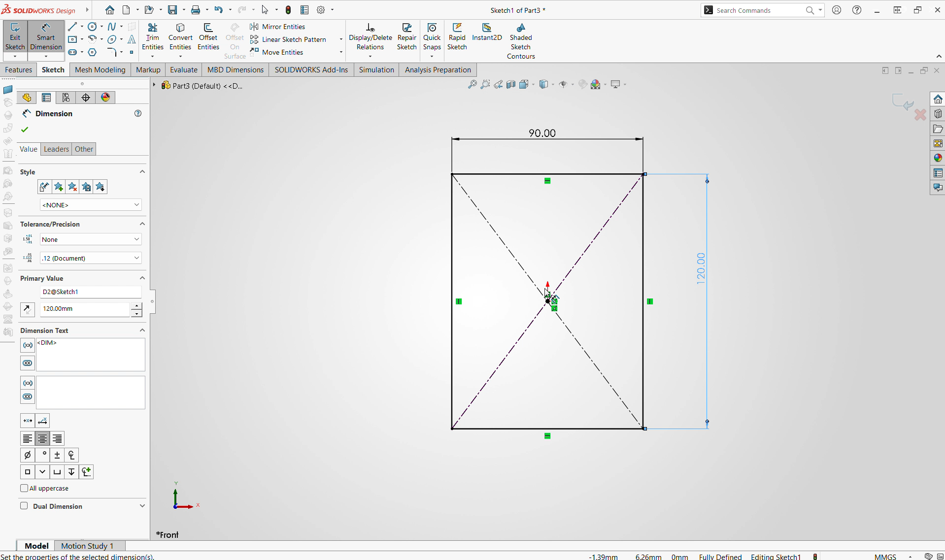Screen dimensions: 945x560
Task: Click the Appearances color ball in right pane
Action: (x=938, y=158)
